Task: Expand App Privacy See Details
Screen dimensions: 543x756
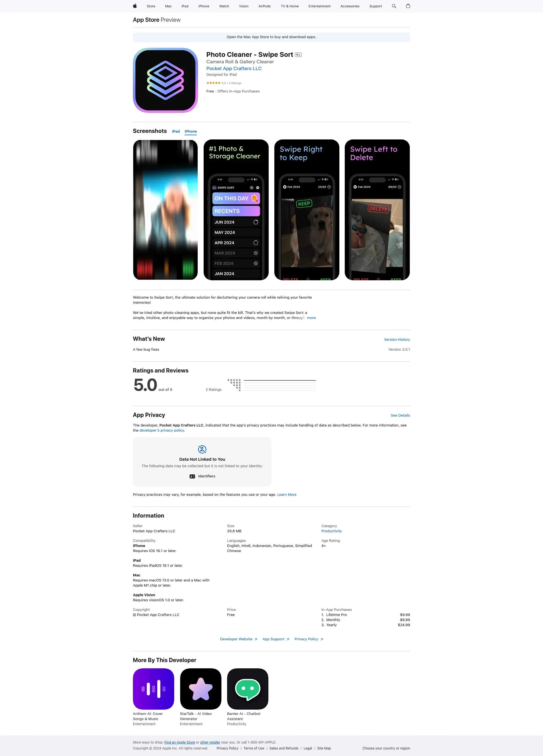Action: tap(400, 415)
